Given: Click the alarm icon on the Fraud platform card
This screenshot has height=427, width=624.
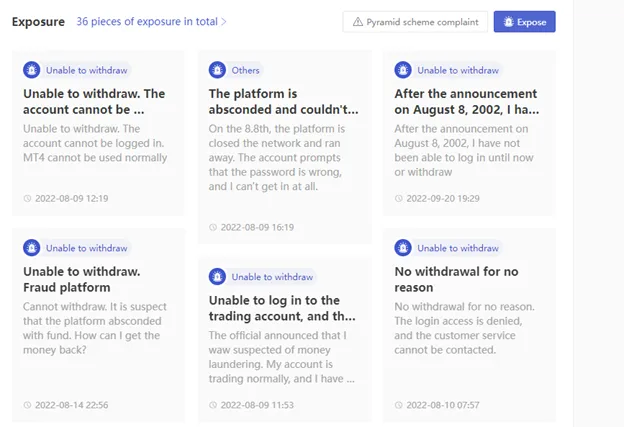Looking at the screenshot, I should click(x=31, y=248).
